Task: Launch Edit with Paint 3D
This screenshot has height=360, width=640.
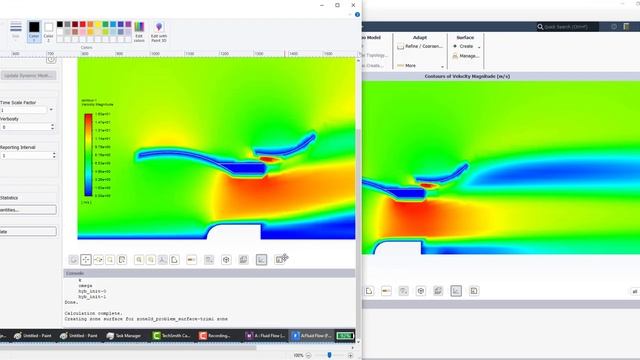Action: click(159, 32)
